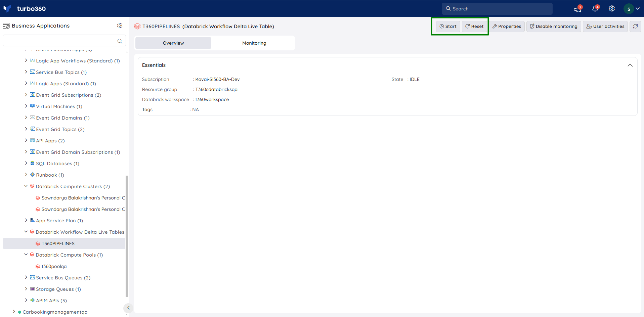Refresh the resource with the refresh icon
This screenshot has height=317, width=644.
(x=635, y=26)
